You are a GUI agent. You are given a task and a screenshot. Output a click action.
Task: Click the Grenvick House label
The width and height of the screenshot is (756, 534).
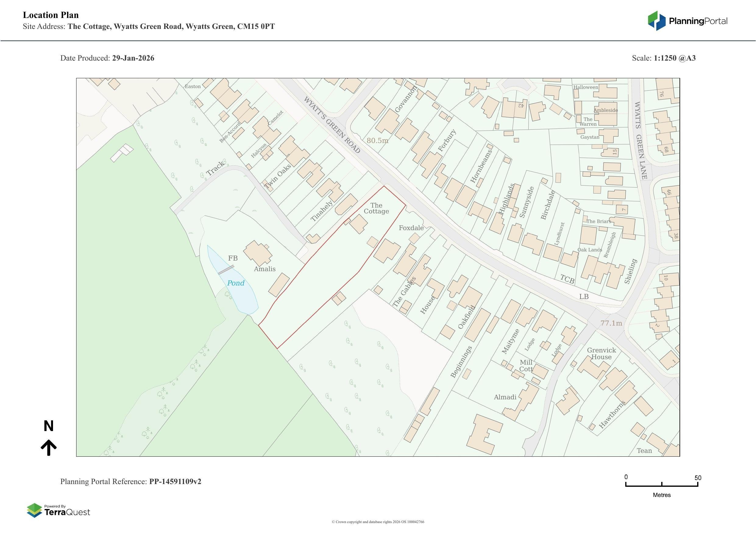pyautogui.click(x=601, y=353)
